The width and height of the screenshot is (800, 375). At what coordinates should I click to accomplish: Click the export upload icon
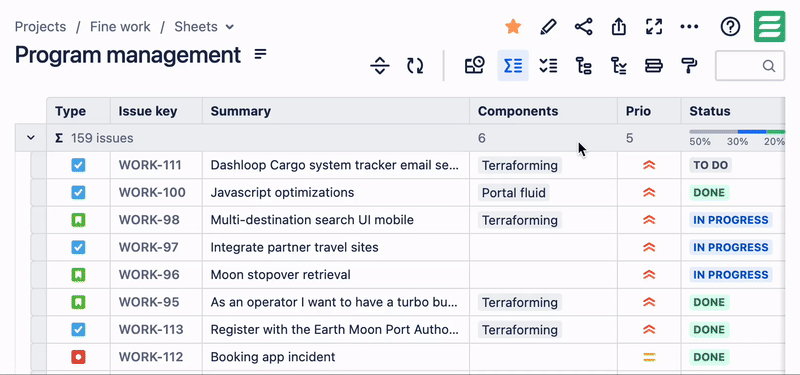click(x=618, y=27)
